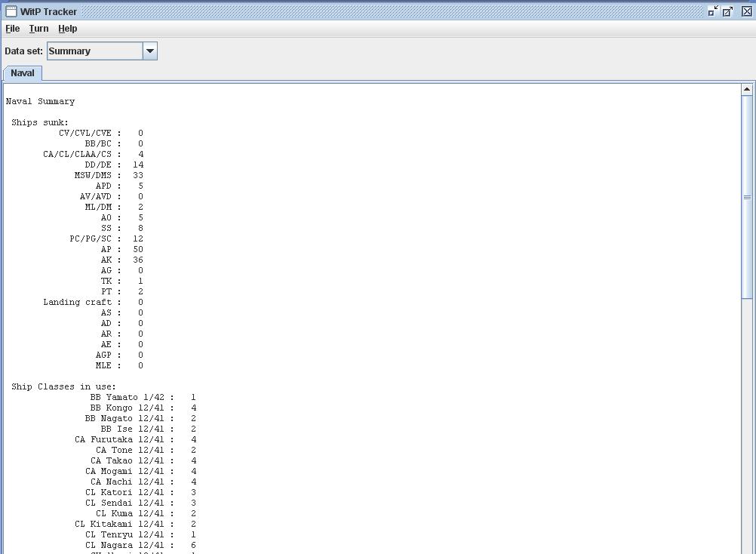Click the 'AP' sunk count row
The height and width of the screenshot is (554, 756).
(122, 250)
